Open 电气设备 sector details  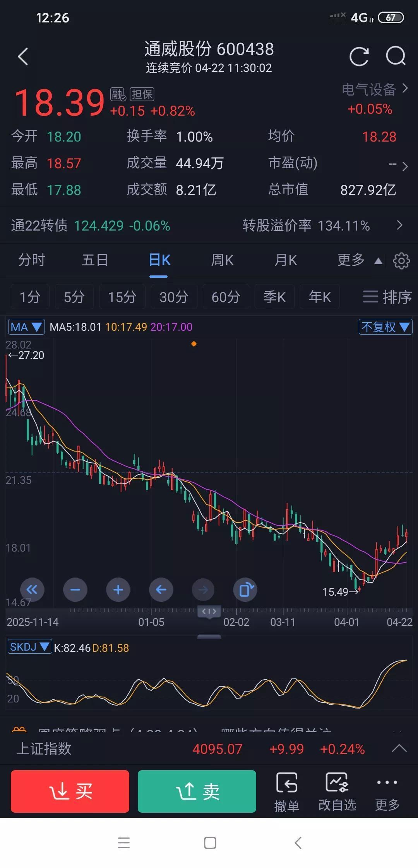375,90
